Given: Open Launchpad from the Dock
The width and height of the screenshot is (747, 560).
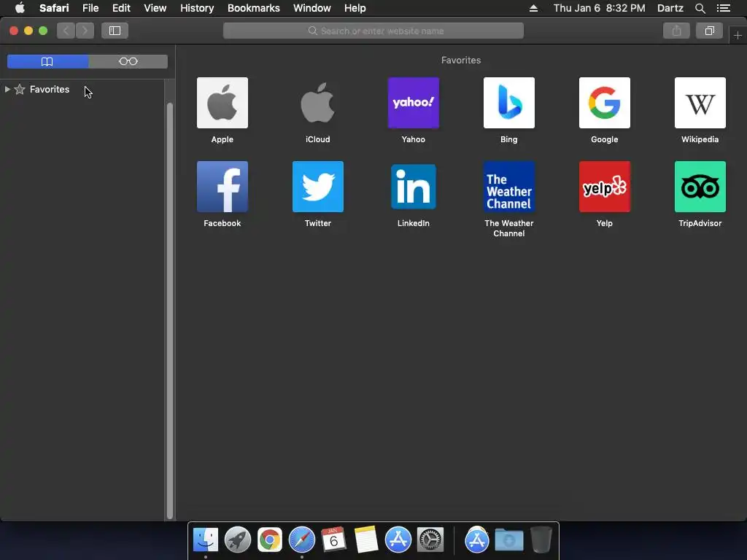Looking at the screenshot, I should point(238,540).
